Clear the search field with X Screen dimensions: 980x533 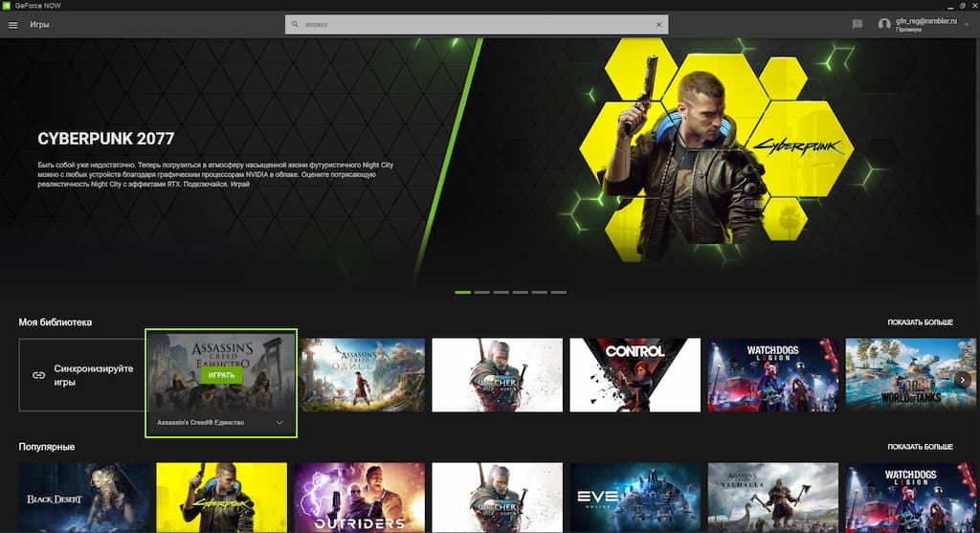tap(658, 25)
